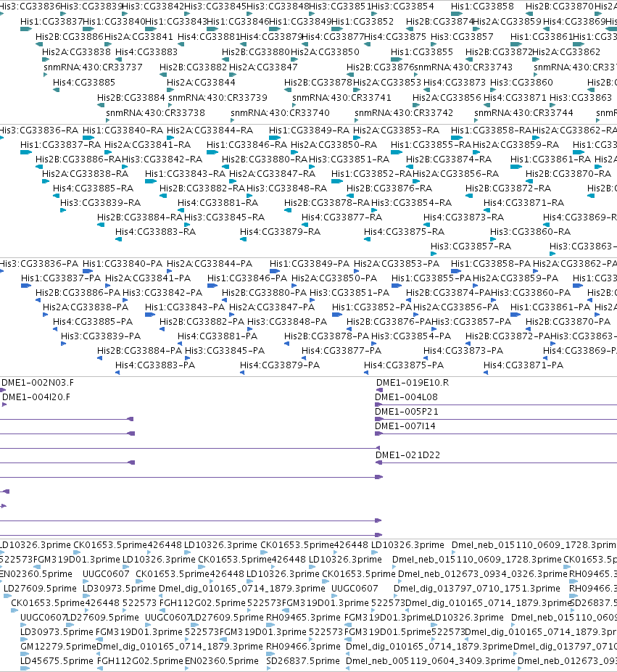Screen dimensions: 617x672
Task: Click the His2A:CG33847-PA protein label
Action: pos(272,307)
